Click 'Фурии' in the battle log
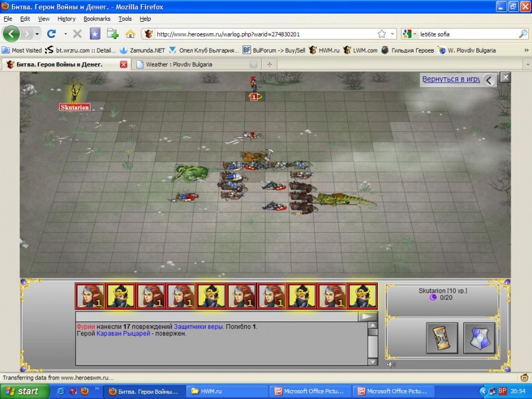532x399 pixels. 86,327
